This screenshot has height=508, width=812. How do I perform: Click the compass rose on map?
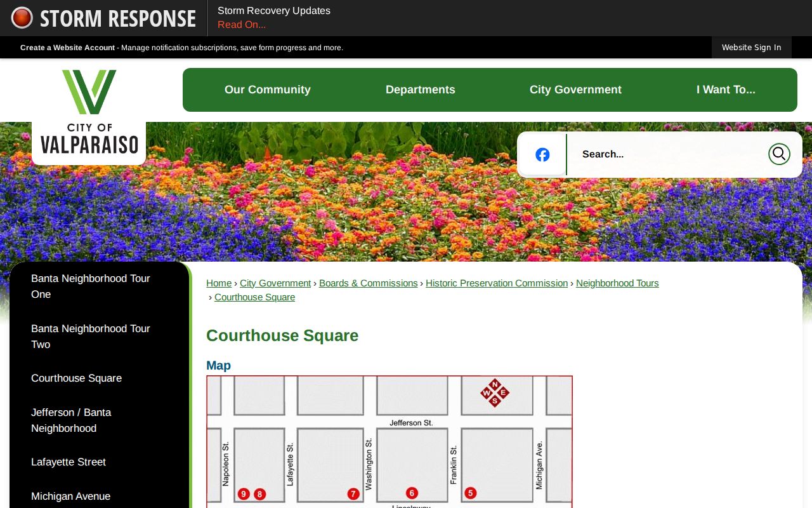[495, 392]
